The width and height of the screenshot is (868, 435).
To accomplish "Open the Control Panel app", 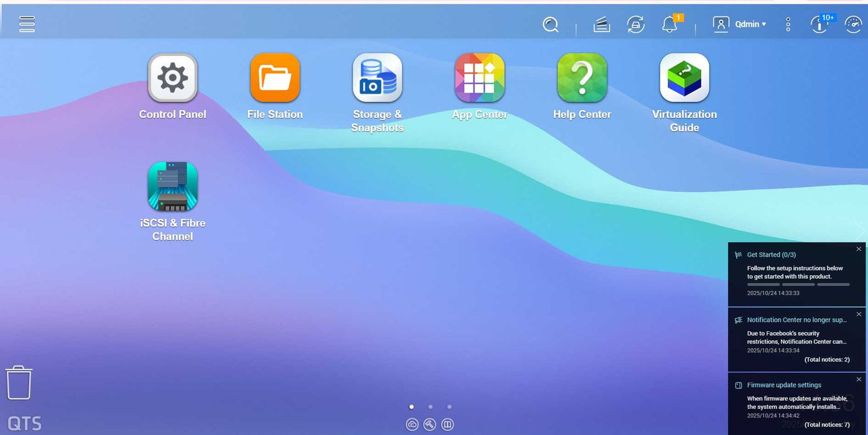I will point(172,78).
